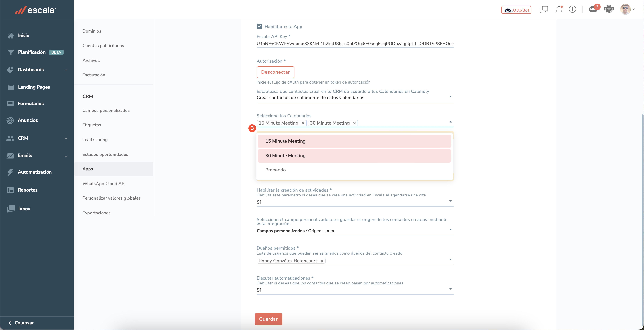The height and width of the screenshot is (330, 644).
Task: Expand the Dashboards sidebar menu
Action: pos(66,70)
